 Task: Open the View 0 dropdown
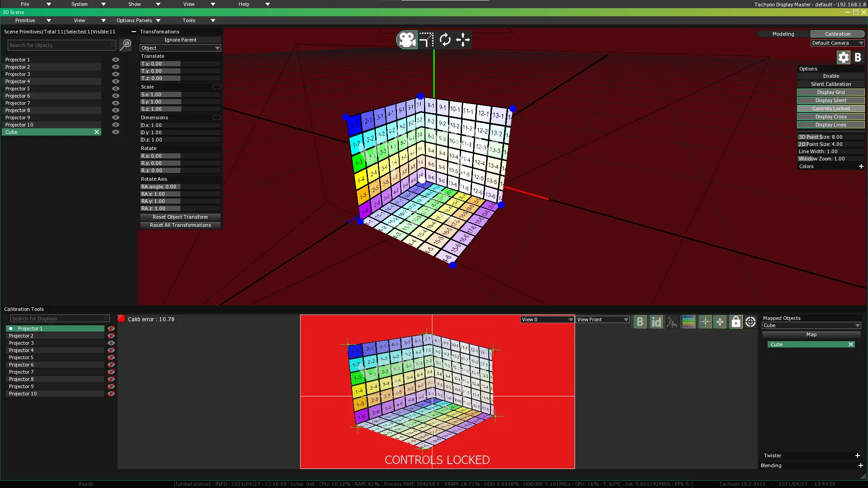[547, 319]
